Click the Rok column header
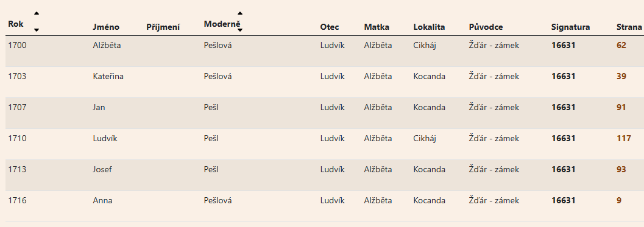This screenshot has height=227, width=644. (16, 24)
